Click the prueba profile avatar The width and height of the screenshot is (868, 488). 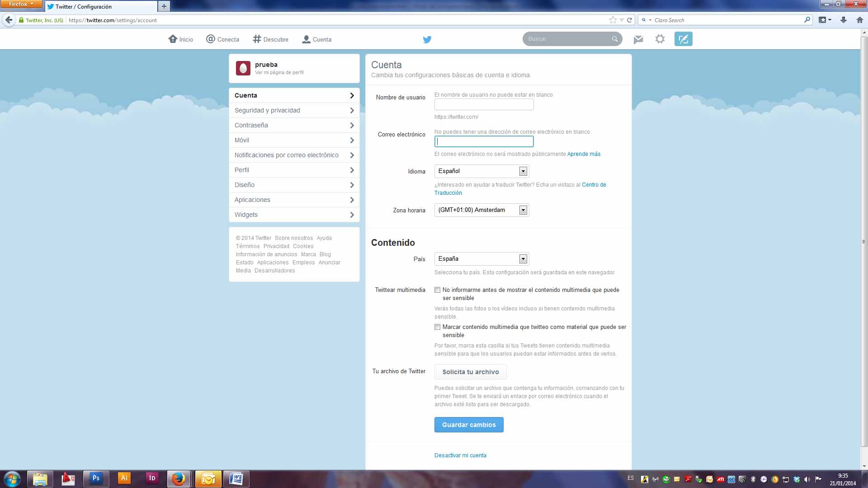(x=243, y=68)
